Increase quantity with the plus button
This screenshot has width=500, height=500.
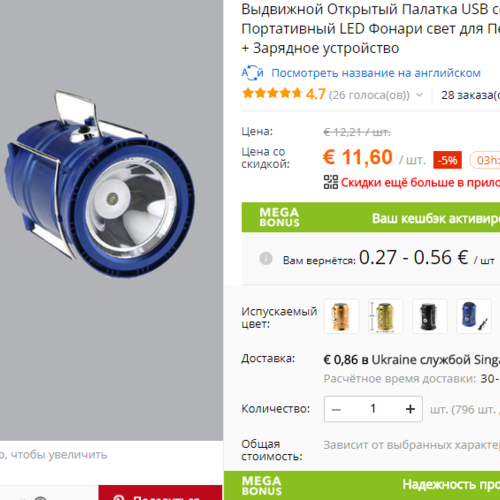click(410, 409)
